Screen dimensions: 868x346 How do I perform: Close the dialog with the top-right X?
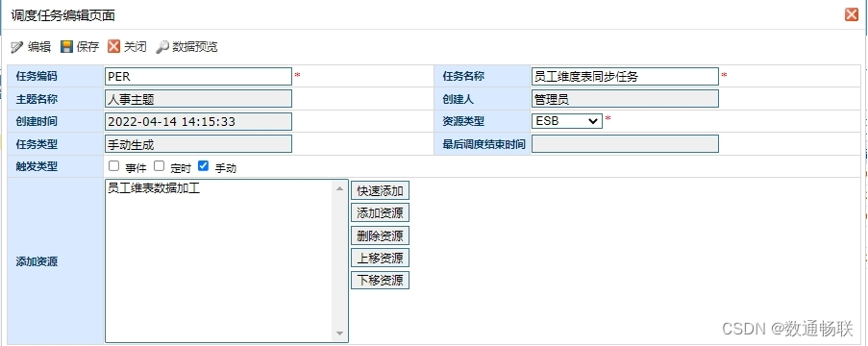(852, 15)
